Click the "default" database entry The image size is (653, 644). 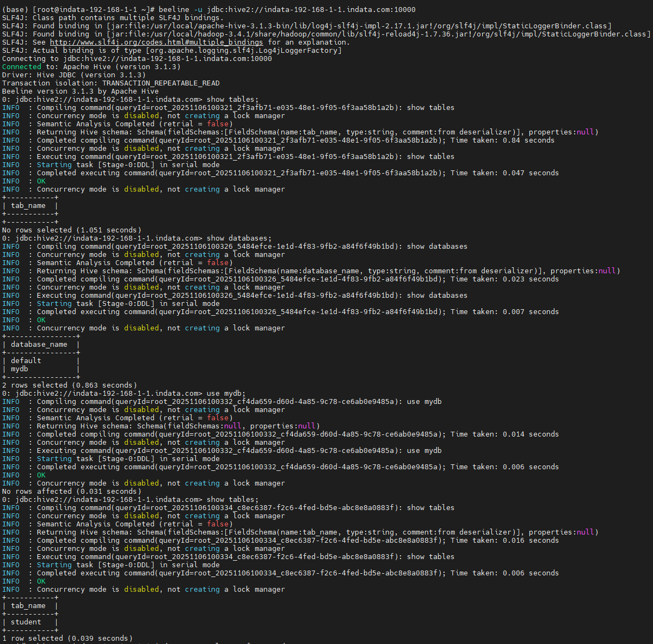click(x=26, y=361)
